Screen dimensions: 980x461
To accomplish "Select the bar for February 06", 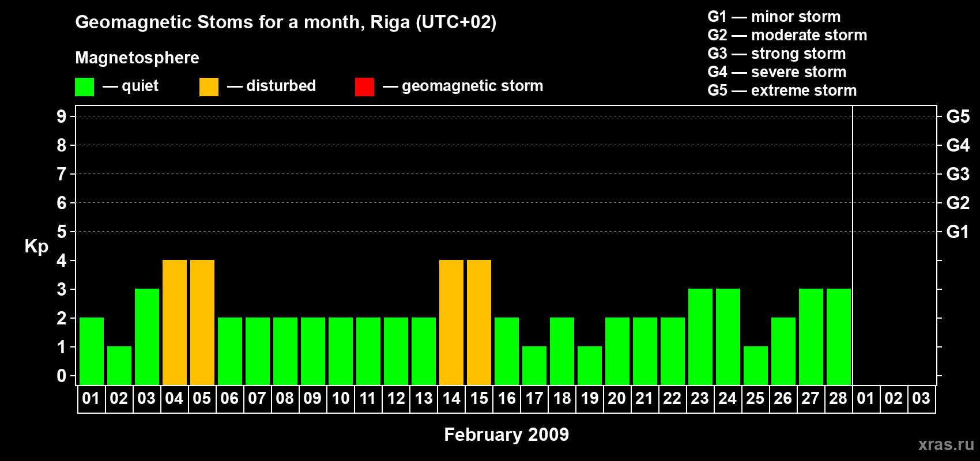I will click(x=230, y=351).
